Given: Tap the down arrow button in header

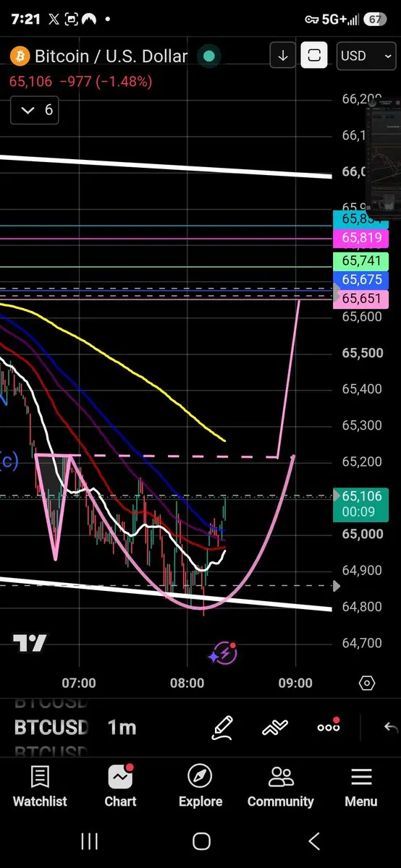Looking at the screenshot, I should pos(282,56).
